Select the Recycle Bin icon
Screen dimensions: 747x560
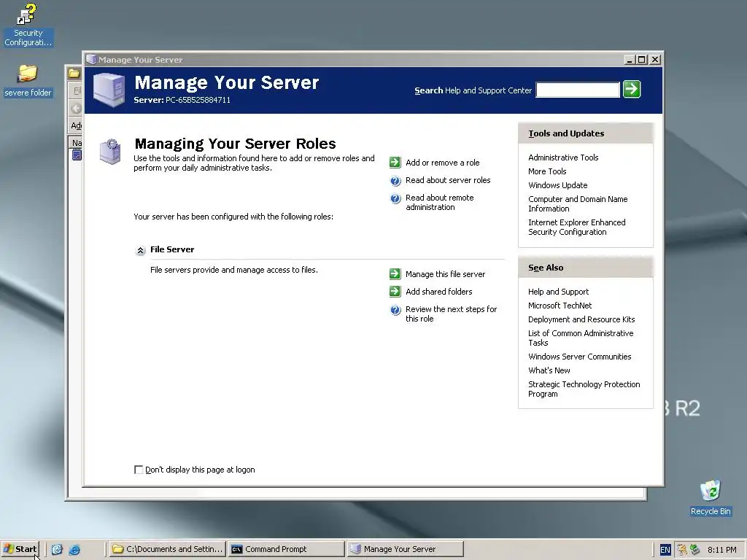point(711,497)
